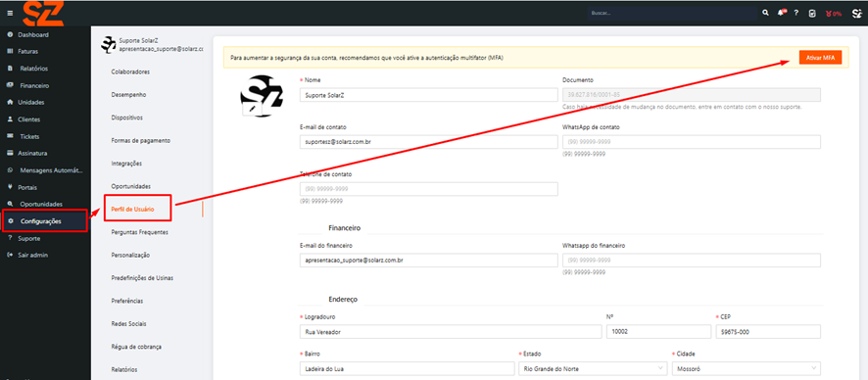This screenshot has height=380, width=868.
Task: Open Preferências settings section
Action: 127,301
